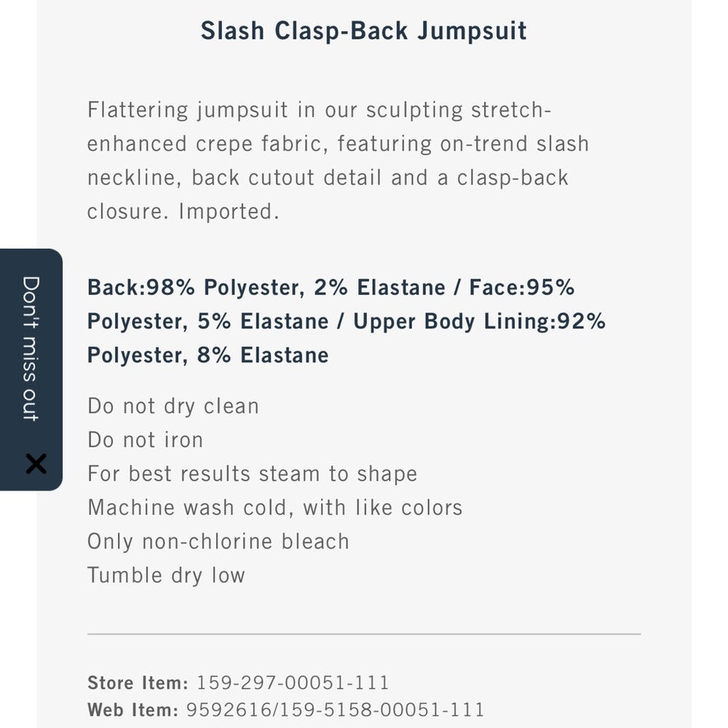Click store item number 159-297-00051-111

coord(293,683)
